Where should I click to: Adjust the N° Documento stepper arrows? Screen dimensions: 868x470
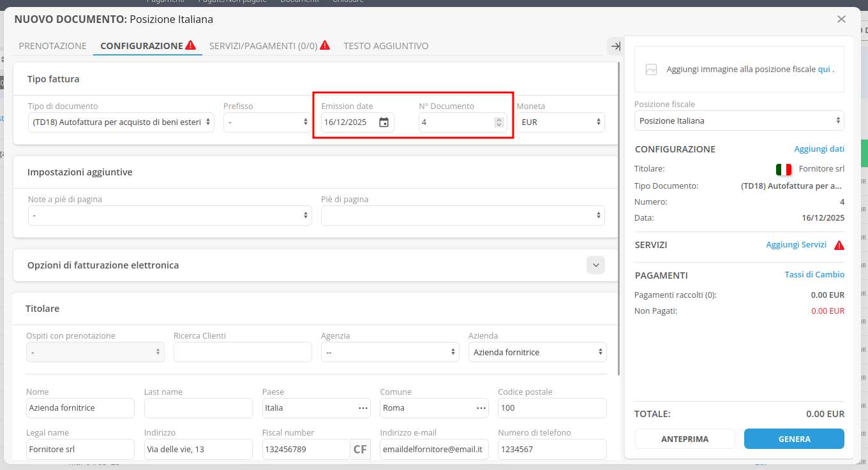point(499,122)
